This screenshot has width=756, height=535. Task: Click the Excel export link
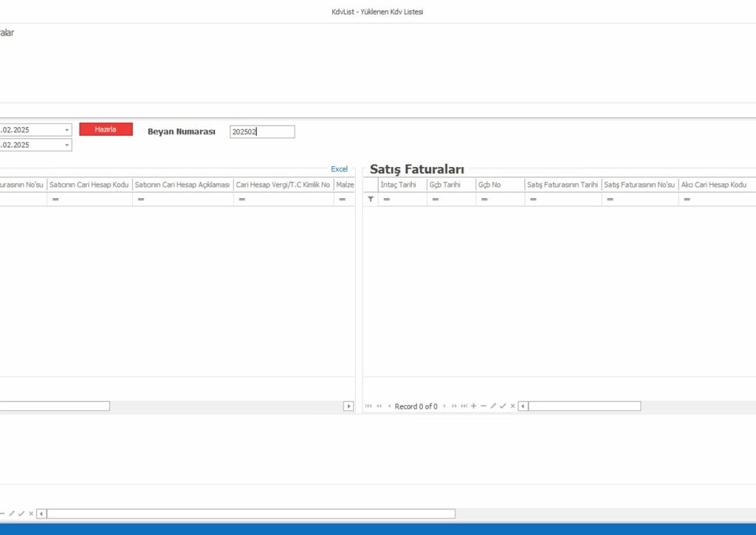pos(339,169)
